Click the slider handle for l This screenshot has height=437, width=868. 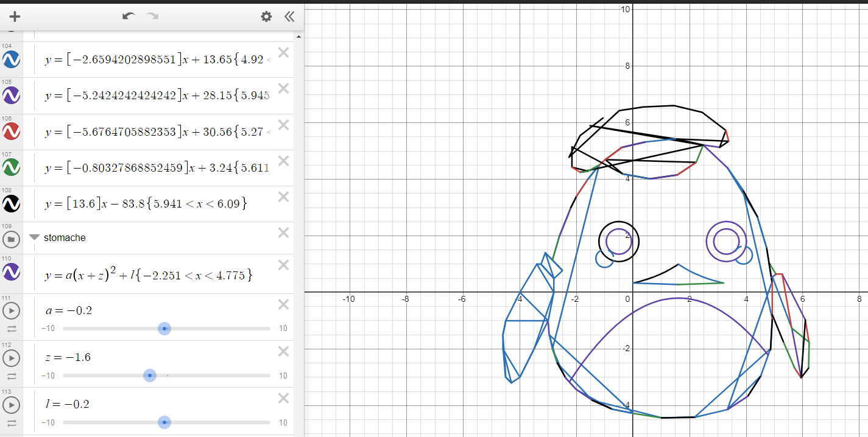click(164, 422)
